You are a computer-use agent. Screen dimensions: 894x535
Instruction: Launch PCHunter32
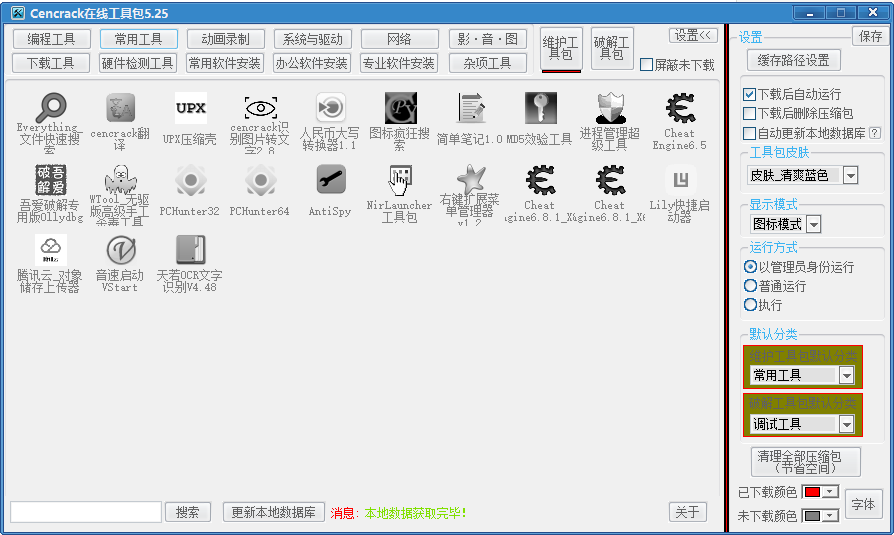190,180
